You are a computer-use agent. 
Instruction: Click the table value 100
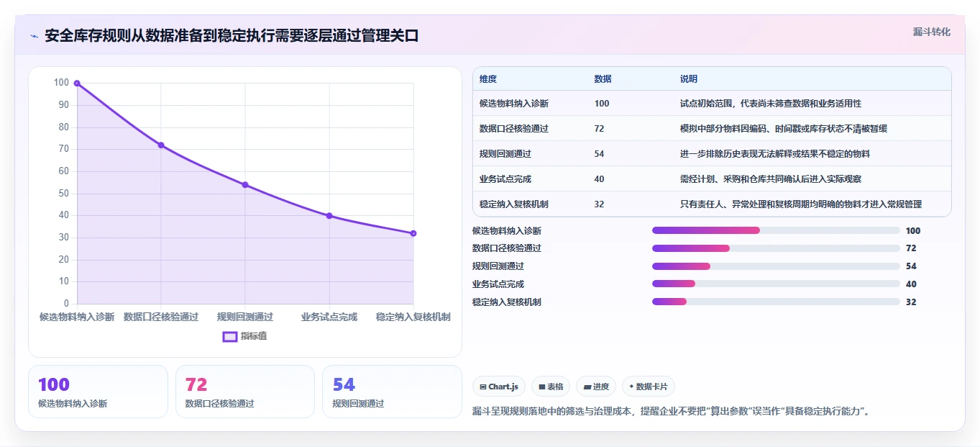click(x=602, y=104)
